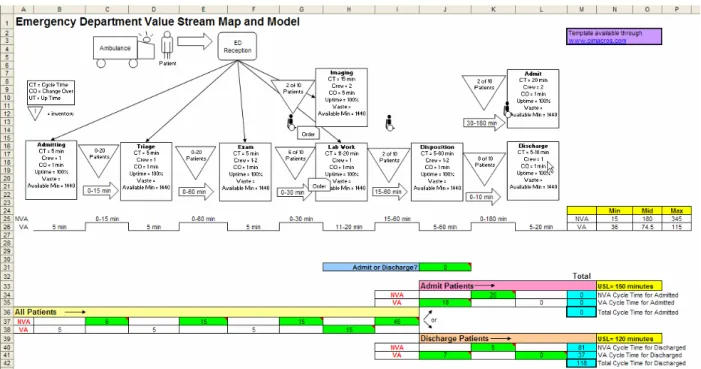Screen dimensions: 701x369
Task: Select the 'All Patients' yellow header
Action: (217, 312)
